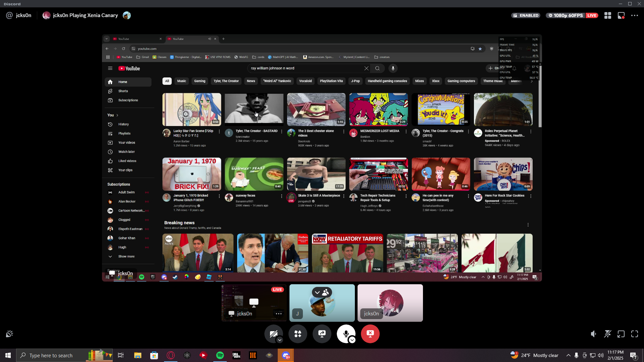Open the Activities launcher button
This screenshot has height=362, width=644.
tap(298, 334)
